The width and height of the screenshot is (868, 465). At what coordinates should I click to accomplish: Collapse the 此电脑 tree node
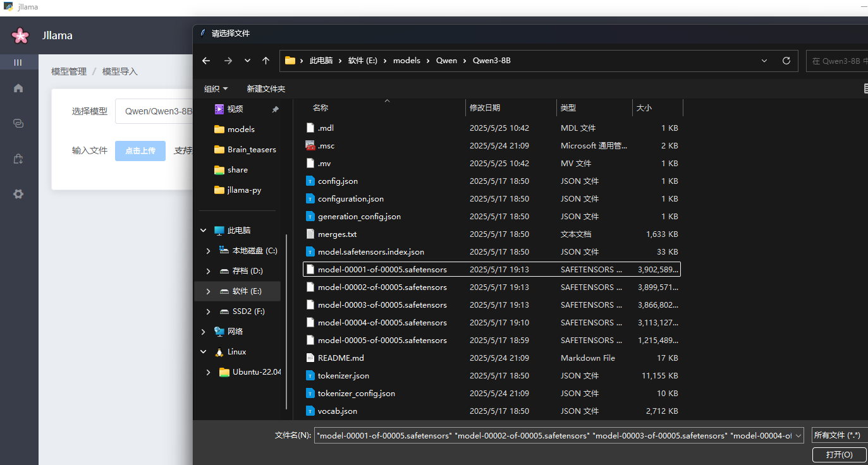(x=203, y=231)
